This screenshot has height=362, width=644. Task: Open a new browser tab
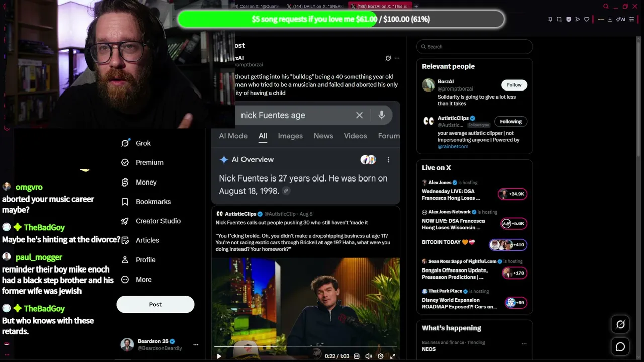coord(416,6)
